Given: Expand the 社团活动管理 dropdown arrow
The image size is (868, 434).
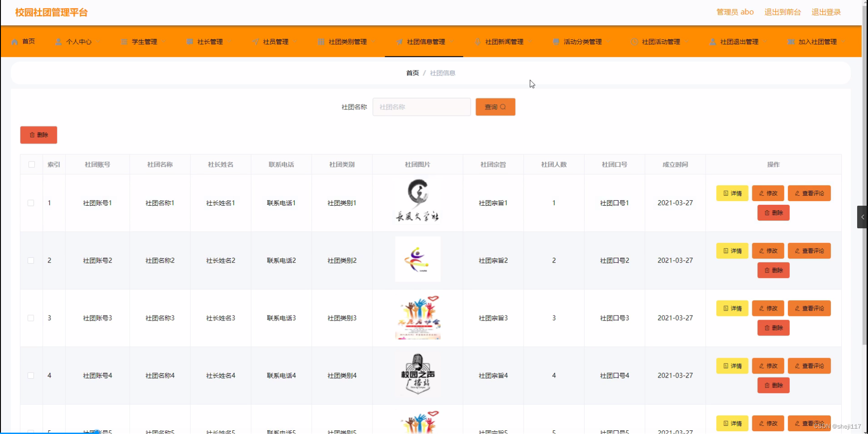Looking at the screenshot, I should click(x=686, y=42).
